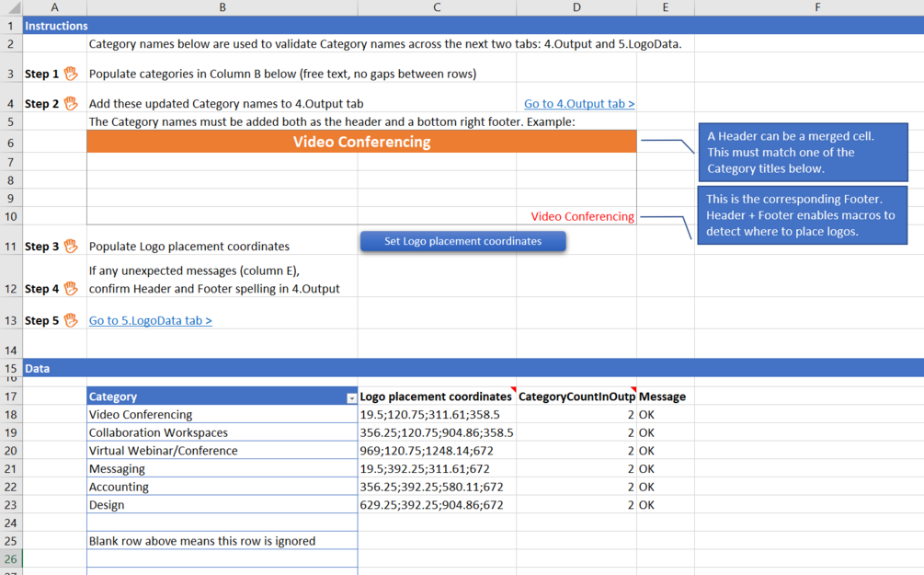
Task: Click the 'Category names below are used to validate' text
Action: (385, 43)
